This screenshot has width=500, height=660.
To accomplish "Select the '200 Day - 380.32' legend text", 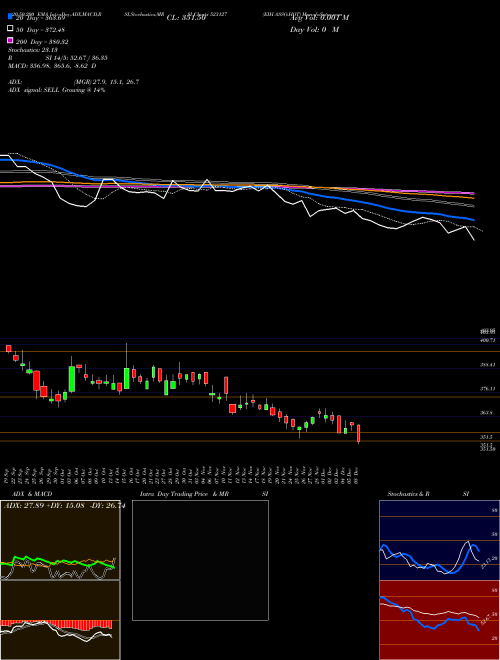I will (x=43, y=42).
